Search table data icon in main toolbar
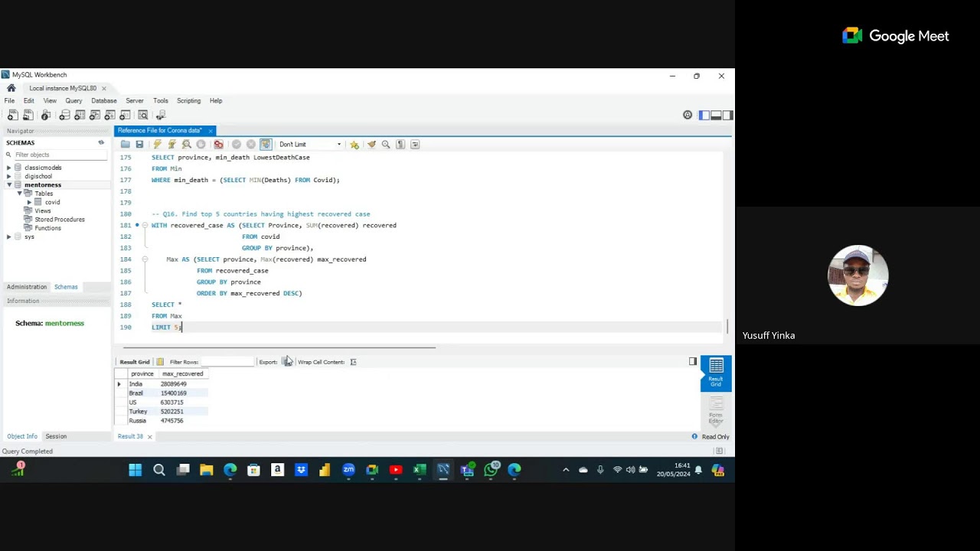 (x=143, y=115)
